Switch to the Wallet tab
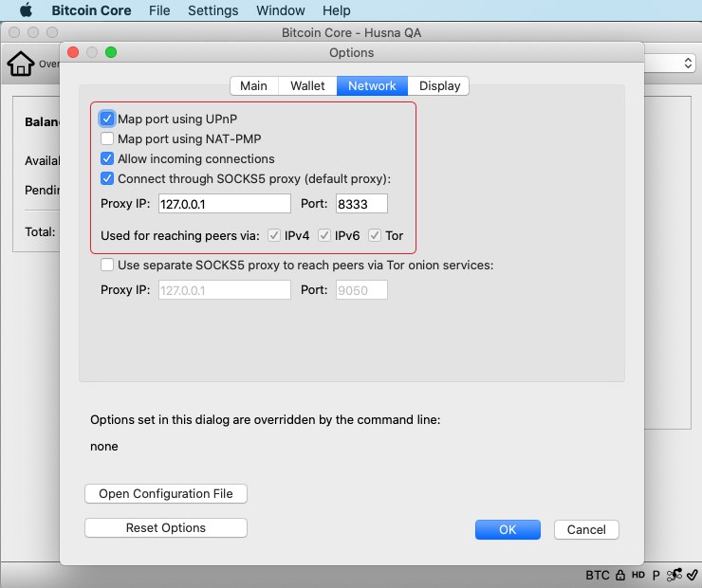This screenshot has width=702, height=588. 307,86
